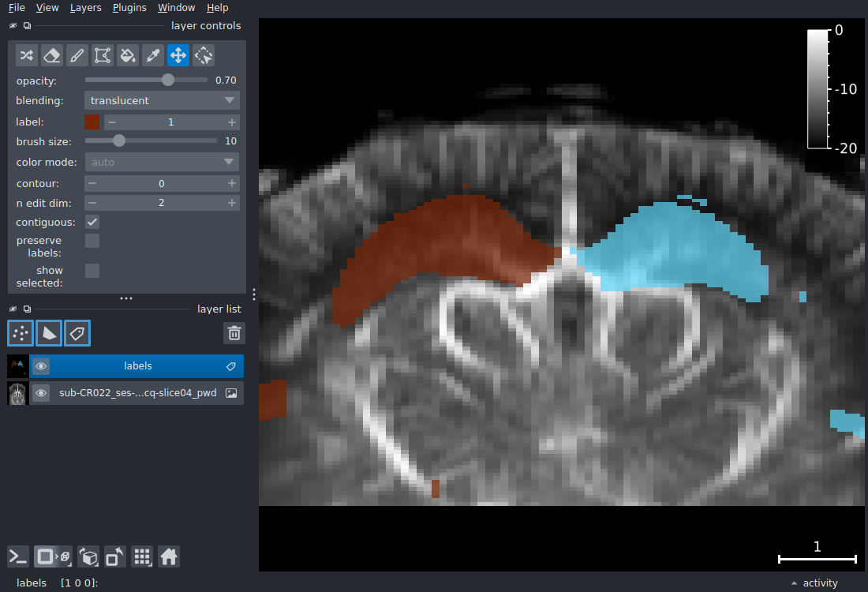Screen dimensions: 868x592
Task: Add a new points layer
Action: pos(21,333)
